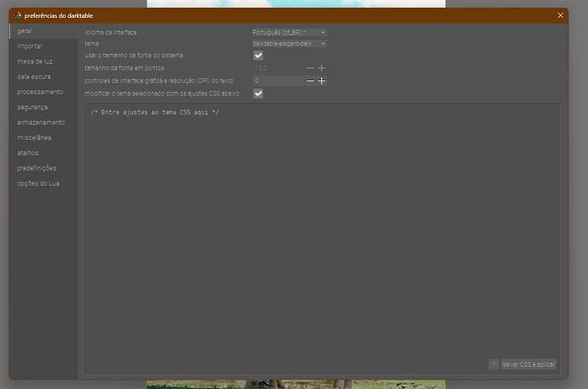Click the tema label text
This screenshot has height=389, width=588.
91,44
